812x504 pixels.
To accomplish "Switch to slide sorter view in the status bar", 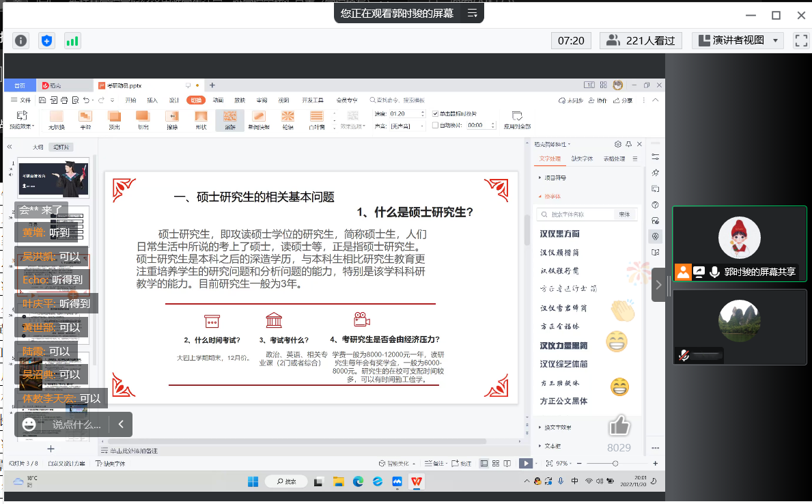I will [x=496, y=463].
